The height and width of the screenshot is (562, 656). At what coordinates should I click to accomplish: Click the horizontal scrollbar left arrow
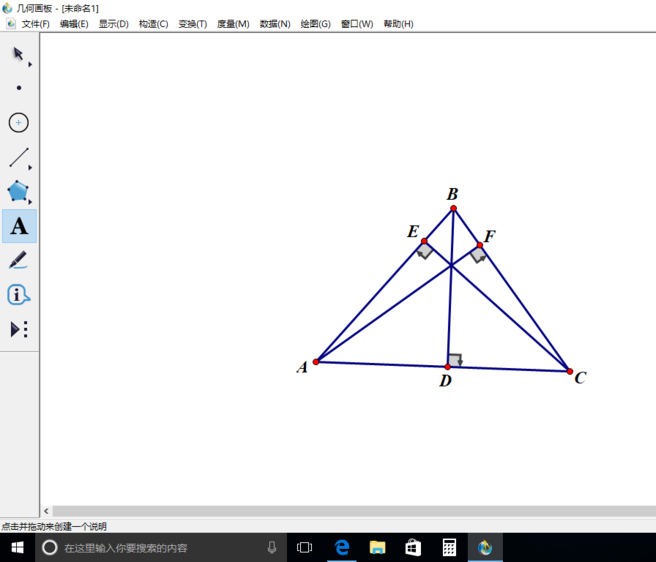tap(46, 511)
